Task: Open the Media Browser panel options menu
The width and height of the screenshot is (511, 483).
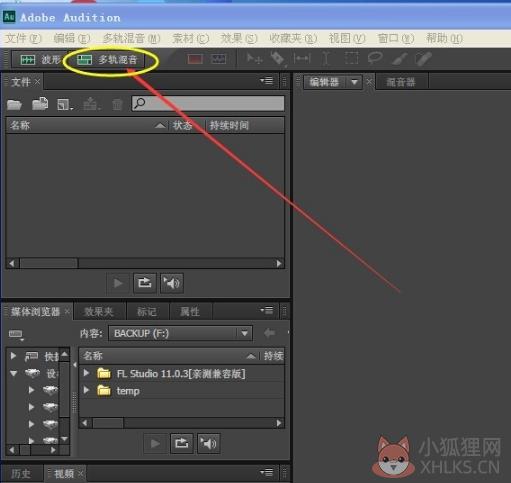Action: point(267,311)
